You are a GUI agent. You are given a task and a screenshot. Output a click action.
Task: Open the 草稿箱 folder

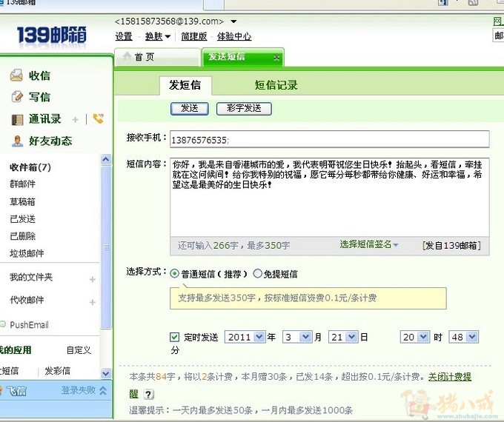22,201
